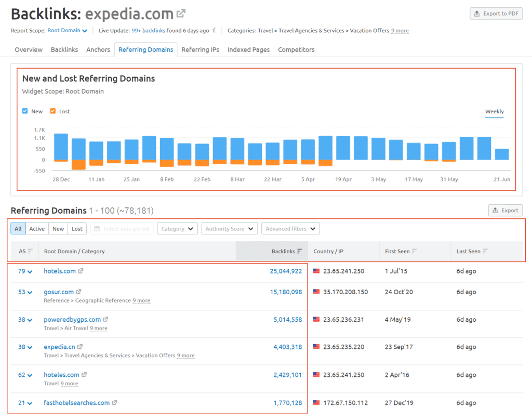Open the gosur.com domain link
This screenshot has width=532, height=419.
pos(59,292)
